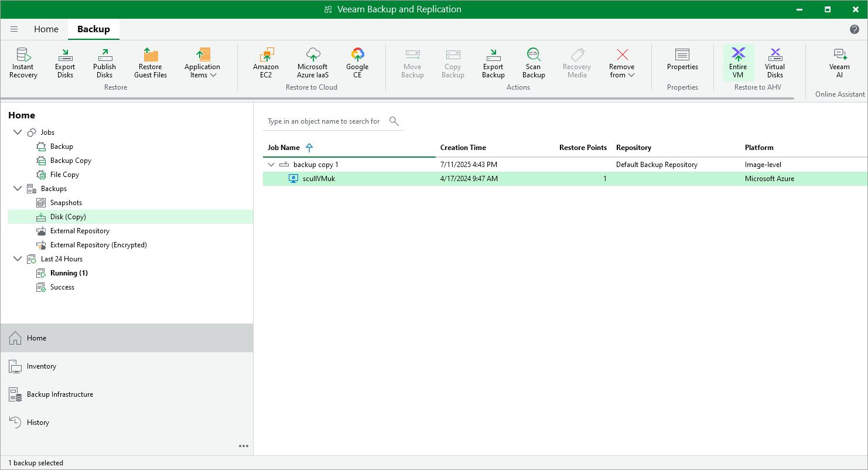Click the Default Backup Repository cell

tap(657, 165)
